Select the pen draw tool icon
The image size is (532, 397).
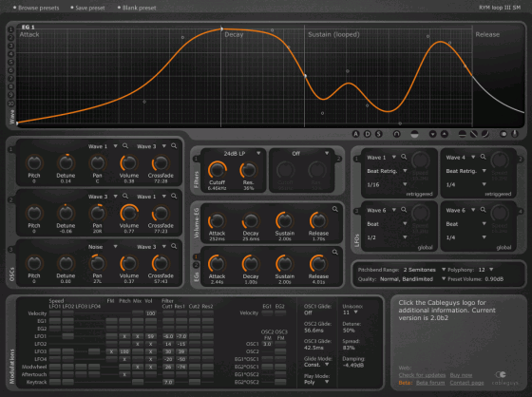click(x=515, y=134)
